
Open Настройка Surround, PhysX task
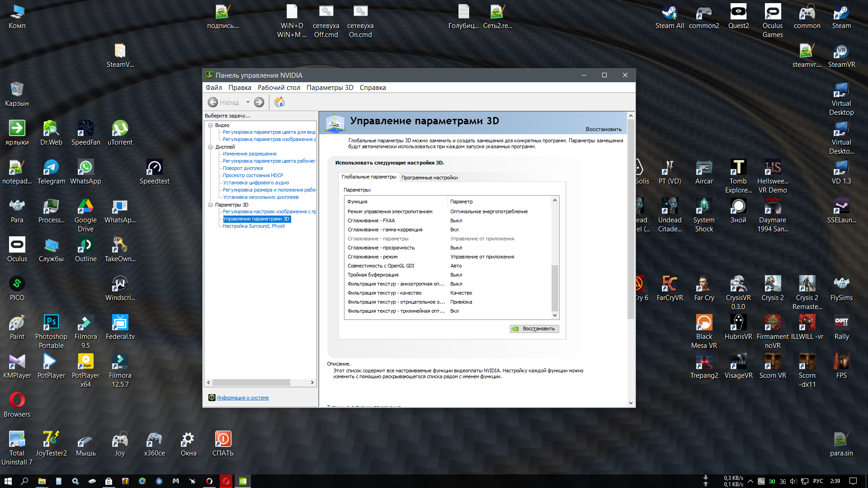[254, 226]
